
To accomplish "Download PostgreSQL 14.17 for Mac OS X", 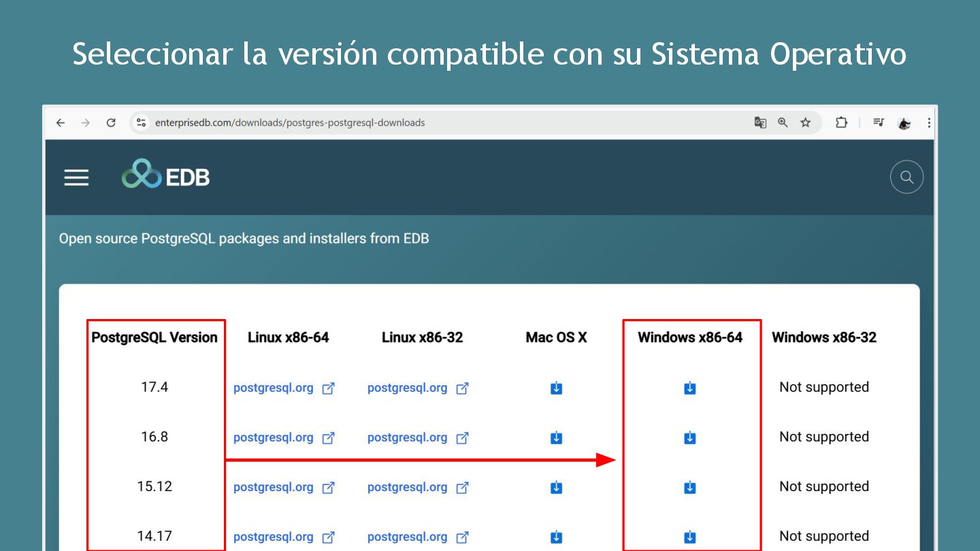I will (556, 537).
